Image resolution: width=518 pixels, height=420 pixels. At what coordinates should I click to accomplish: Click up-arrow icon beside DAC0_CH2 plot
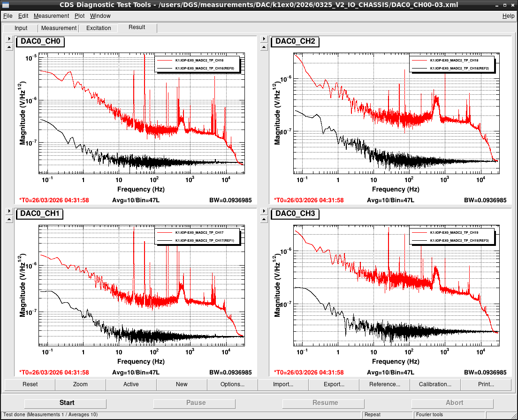[264, 47]
